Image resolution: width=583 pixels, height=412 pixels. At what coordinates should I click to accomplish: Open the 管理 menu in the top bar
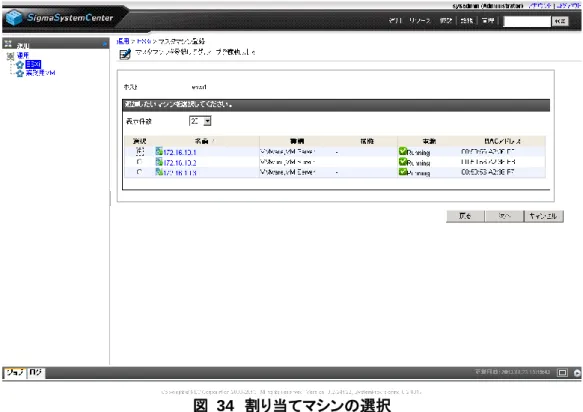click(488, 20)
